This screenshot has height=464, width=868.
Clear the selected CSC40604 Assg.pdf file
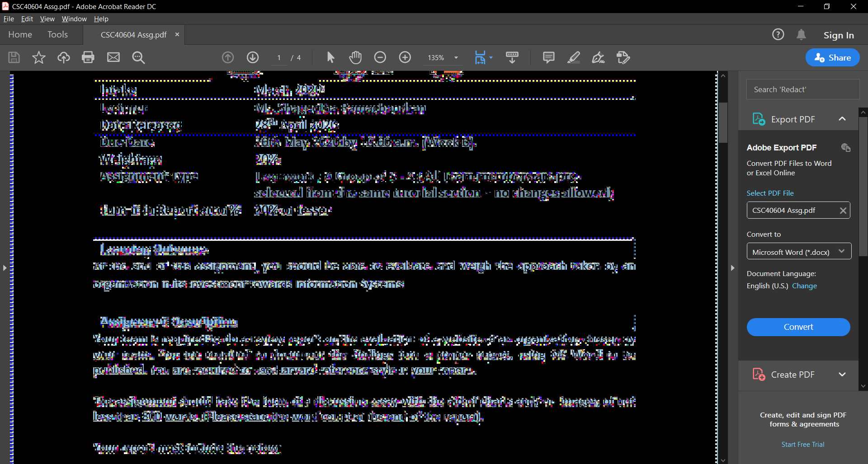[x=843, y=210]
